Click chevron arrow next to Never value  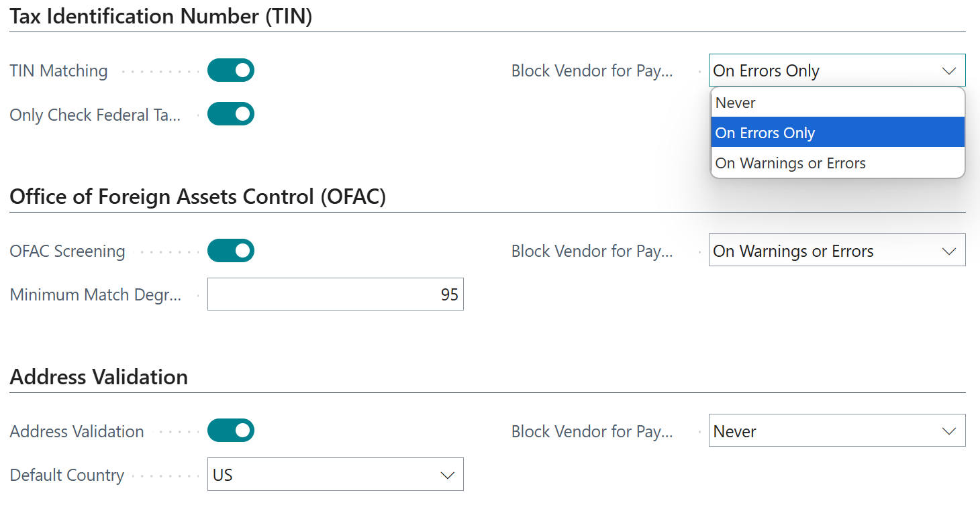(948, 431)
